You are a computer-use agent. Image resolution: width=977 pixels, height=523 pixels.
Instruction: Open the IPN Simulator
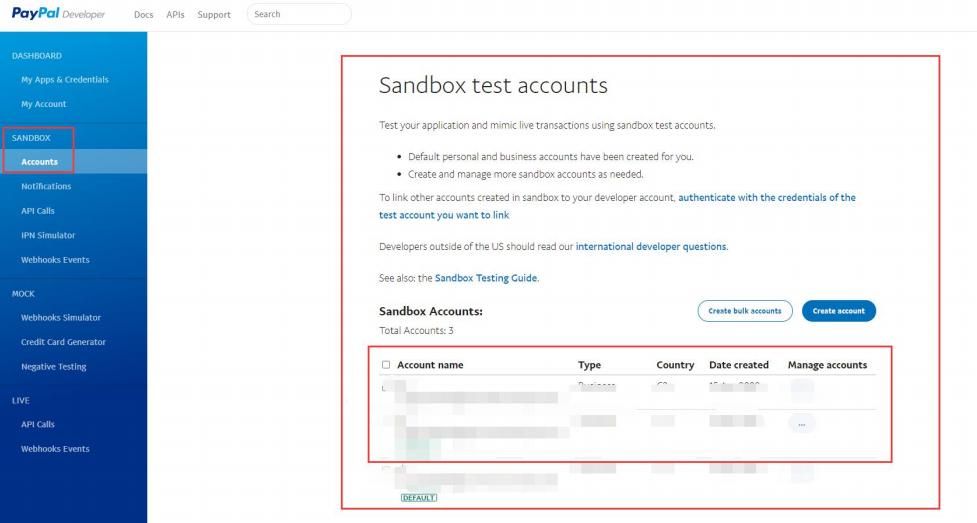[x=48, y=235]
